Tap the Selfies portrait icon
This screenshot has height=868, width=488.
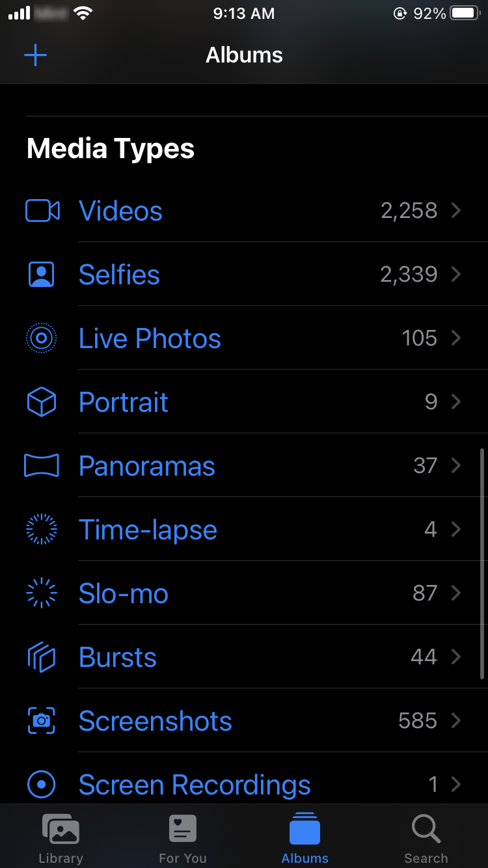[x=42, y=275]
